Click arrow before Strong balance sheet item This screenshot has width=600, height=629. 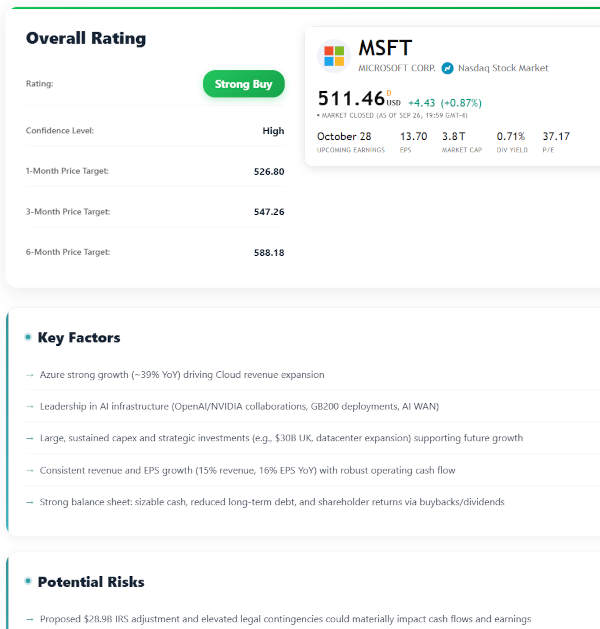pos(30,502)
